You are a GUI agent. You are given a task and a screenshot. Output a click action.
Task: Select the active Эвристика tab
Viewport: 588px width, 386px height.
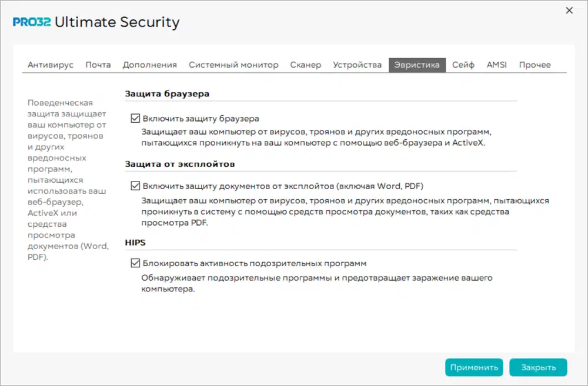pos(417,65)
